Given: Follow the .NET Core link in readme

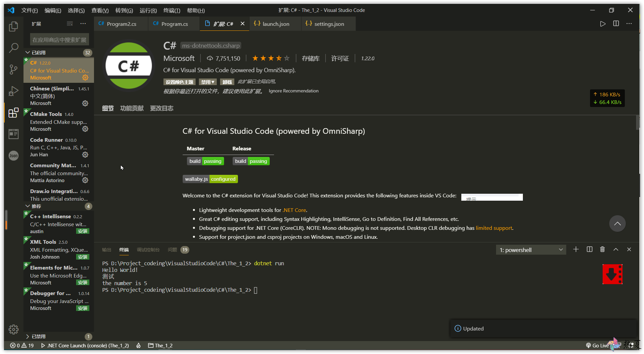Looking at the screenshot, I should 294,210.
